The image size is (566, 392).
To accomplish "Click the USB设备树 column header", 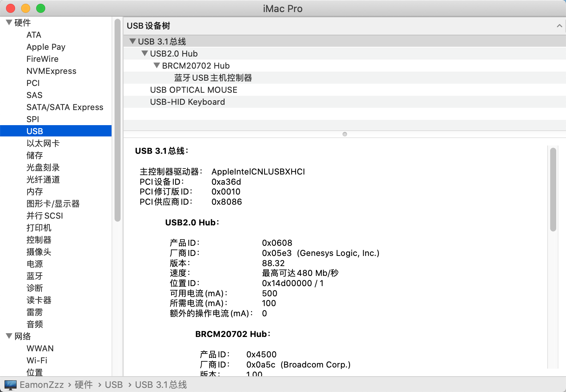I will (344, 26).
